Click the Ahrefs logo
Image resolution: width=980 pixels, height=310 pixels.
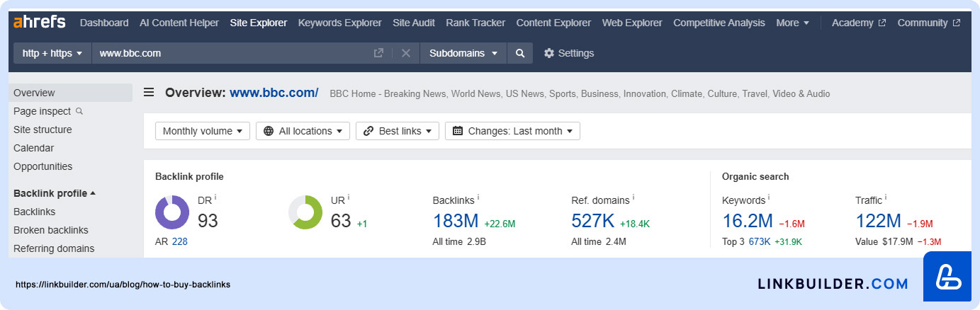pos(40,22)
